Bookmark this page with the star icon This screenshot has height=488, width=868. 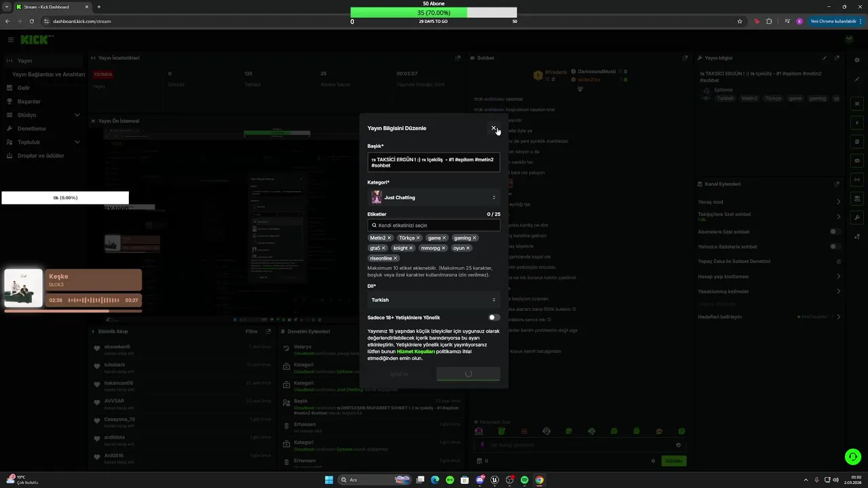740,21
